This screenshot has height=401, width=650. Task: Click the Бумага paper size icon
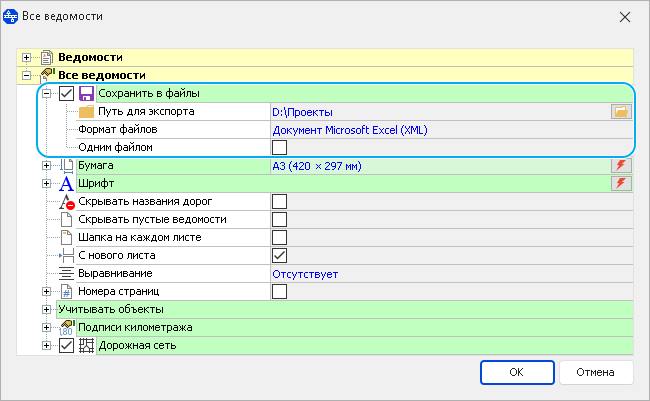(x=66, y=165)
